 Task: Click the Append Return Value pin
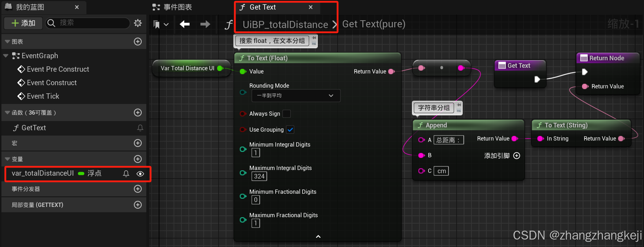pos(515,138)
